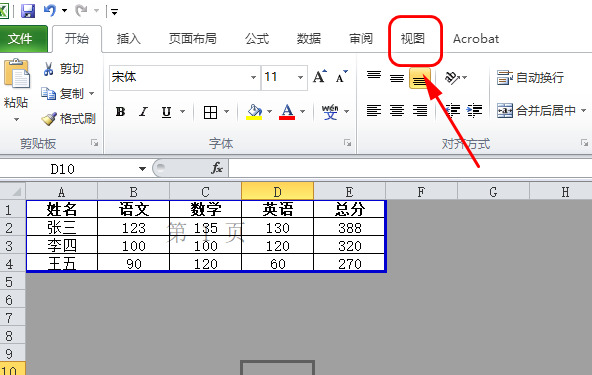Click the 自动换行 wrap text button
592x375 pixels.
point(530,77)
